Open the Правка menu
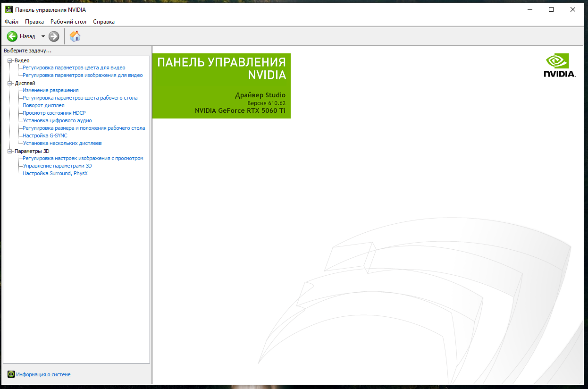 tap(34, 22)
